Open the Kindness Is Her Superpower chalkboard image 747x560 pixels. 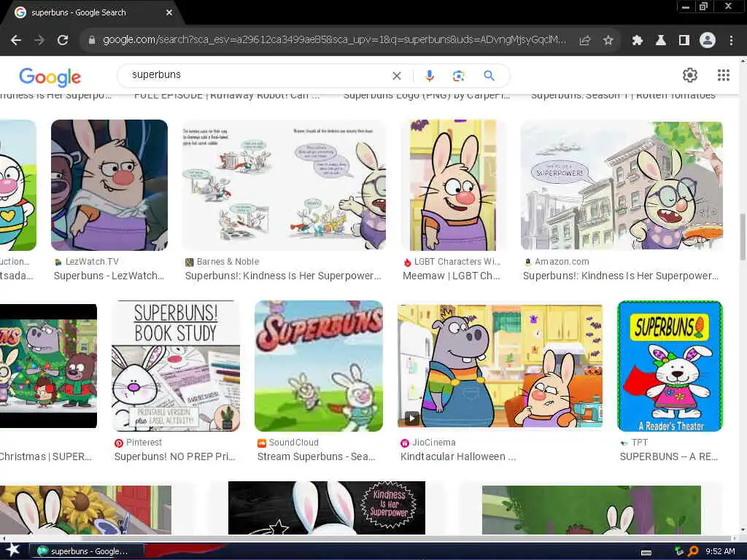coord(326,507)
